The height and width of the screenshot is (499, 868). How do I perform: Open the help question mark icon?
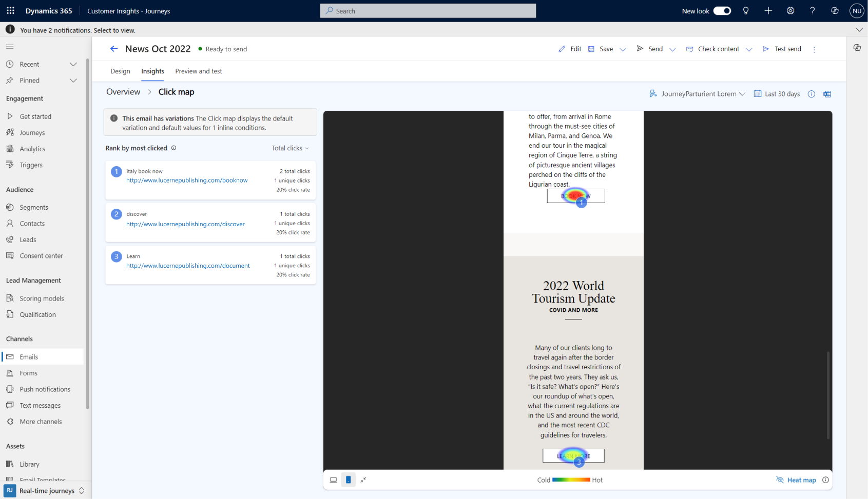(x=813, y=11)
